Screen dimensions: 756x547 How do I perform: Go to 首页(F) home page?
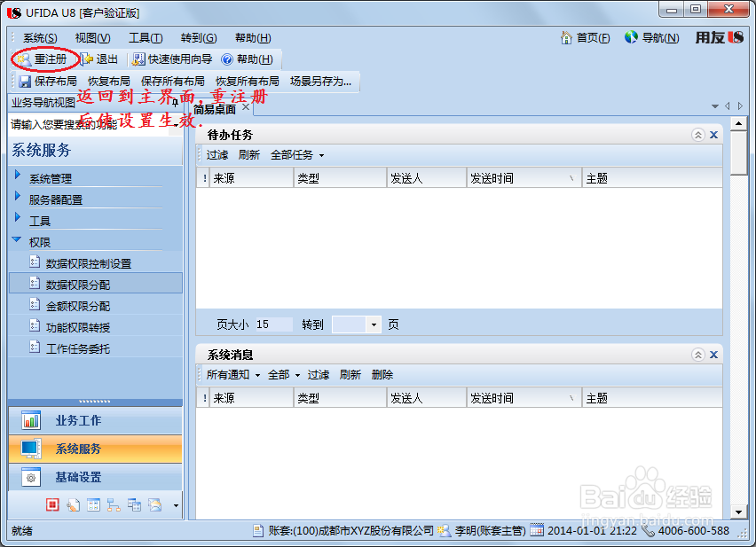586,37
